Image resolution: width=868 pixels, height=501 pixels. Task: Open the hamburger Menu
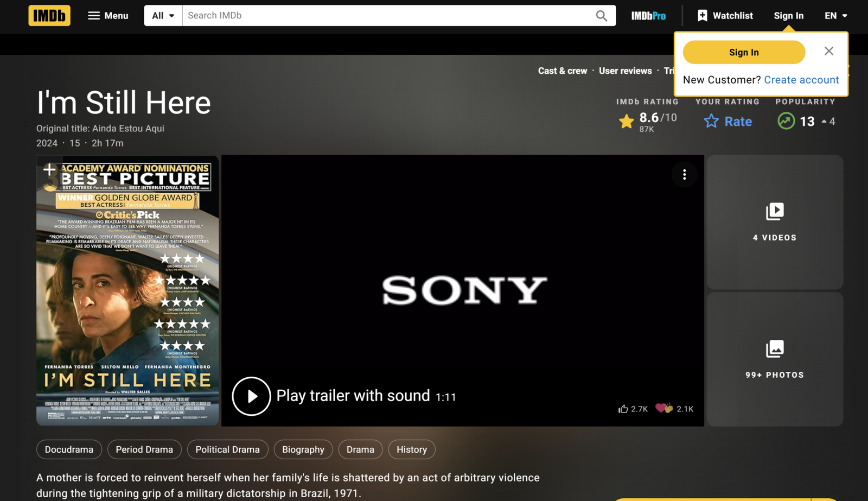[108, 16]
